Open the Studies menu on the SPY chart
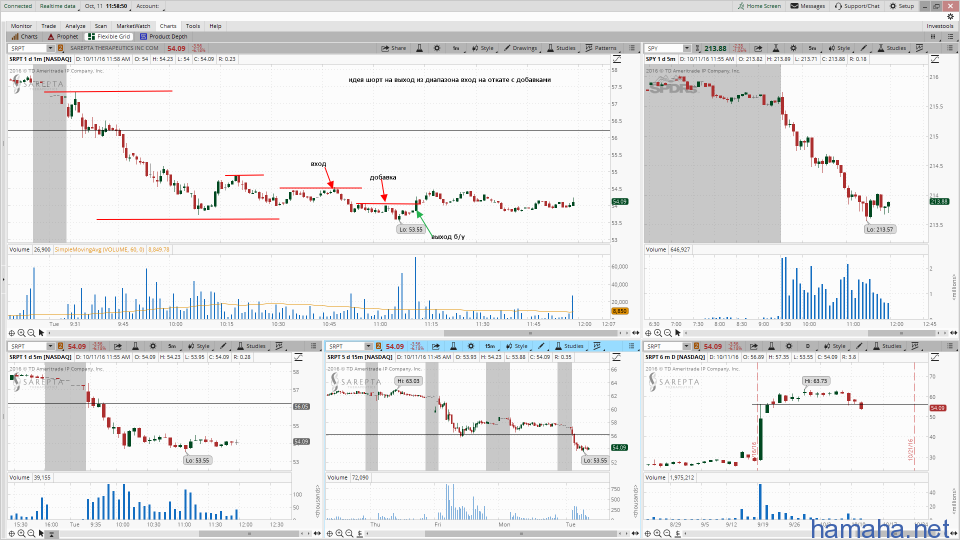Screen dimensions: 960x540 point(892,48)
